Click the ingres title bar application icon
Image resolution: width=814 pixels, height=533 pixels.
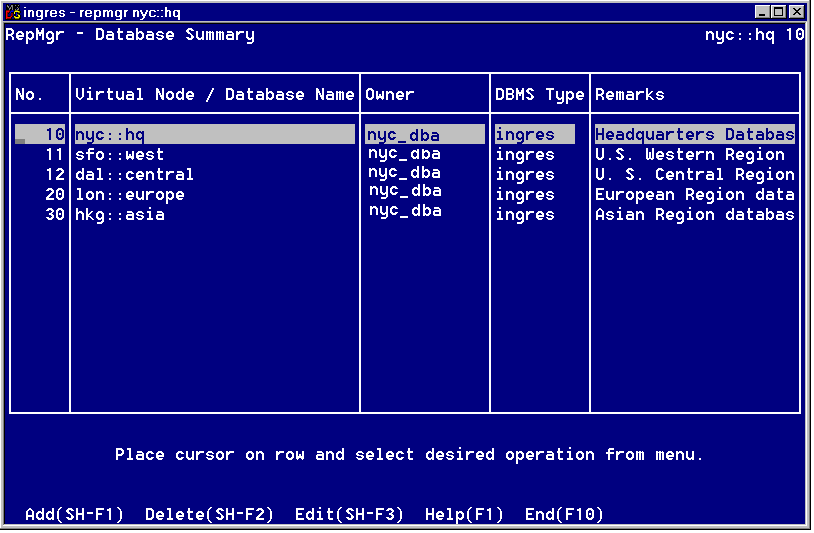pyautogui.click(x=13, y=12)
